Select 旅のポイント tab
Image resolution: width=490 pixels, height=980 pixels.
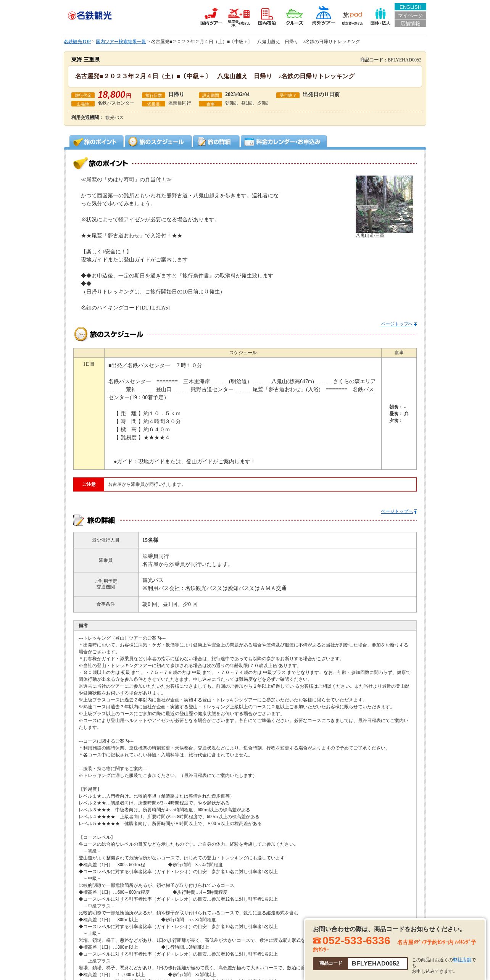[96, 142]
